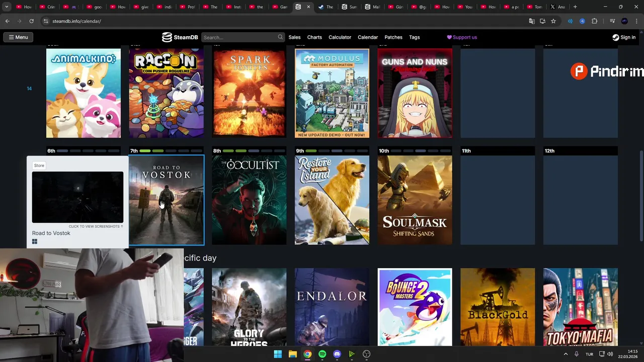Open the Tags page
This screenshot has width=644, height=362.
click(414, 37)
